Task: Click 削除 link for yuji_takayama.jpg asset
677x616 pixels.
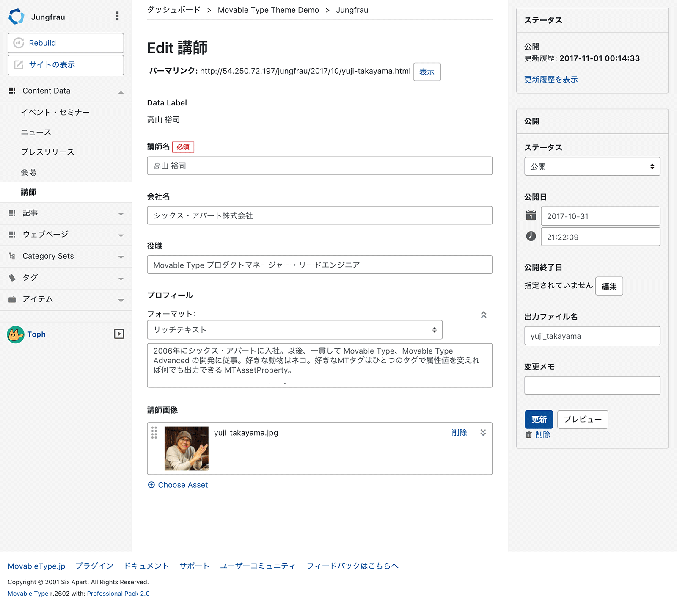Action: (460, 432)
